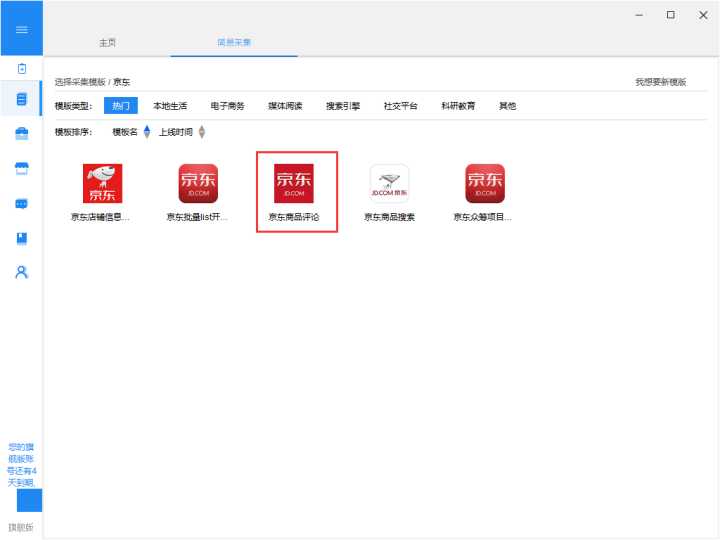Select the 京东店铺信息 template with fish logo
The height and width of the screenshot is (540, 720).
[x=102, y=191]
